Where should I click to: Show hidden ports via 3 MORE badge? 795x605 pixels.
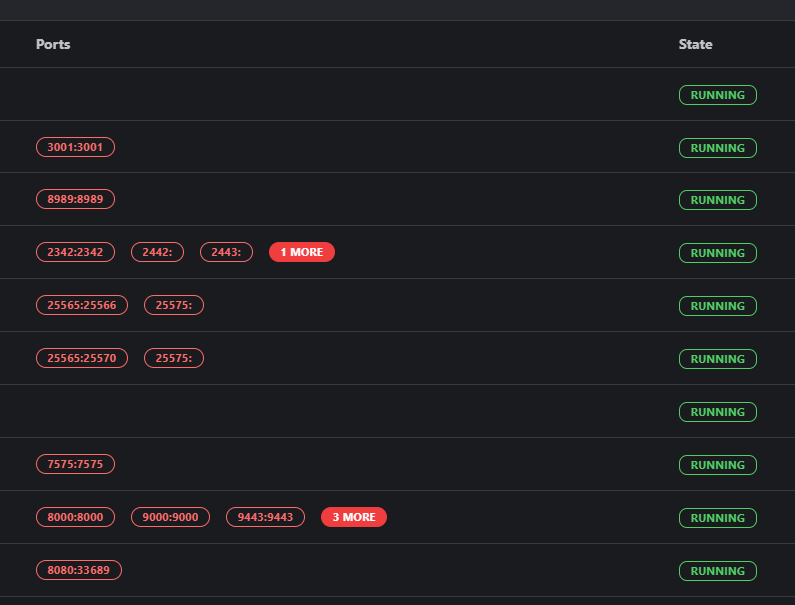353,517
